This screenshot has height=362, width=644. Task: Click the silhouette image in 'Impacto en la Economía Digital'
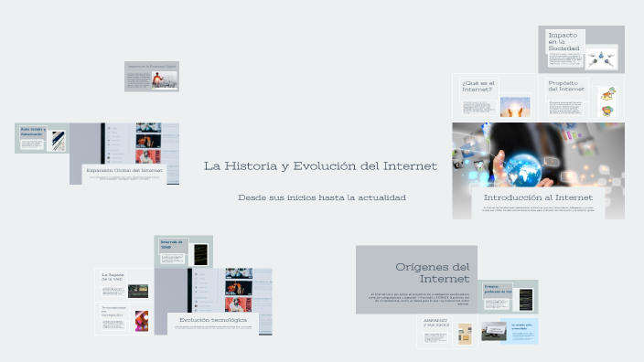165,80
